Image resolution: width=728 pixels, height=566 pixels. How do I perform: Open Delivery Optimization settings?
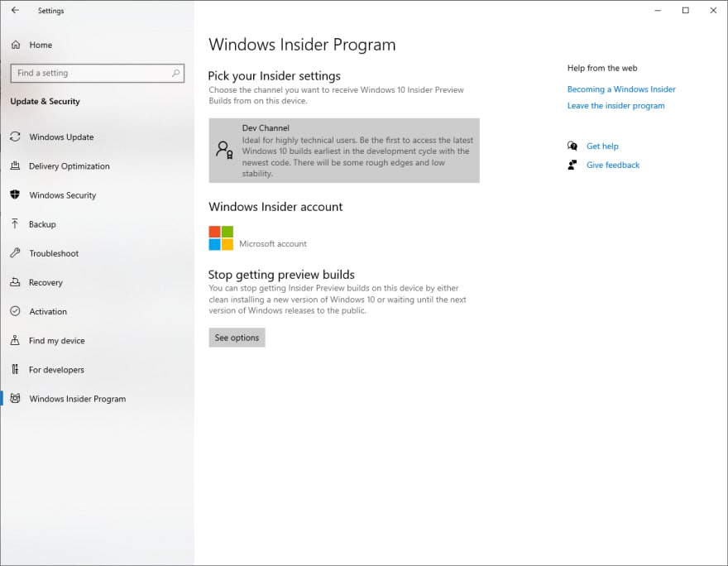point(69,166)
